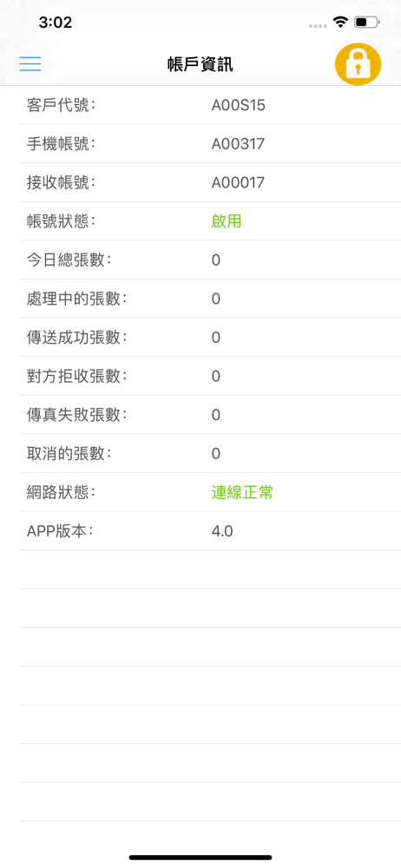Screen dimensions: 401x868
Task: Tap the clock showing 3:02
Action: (56, 23)
